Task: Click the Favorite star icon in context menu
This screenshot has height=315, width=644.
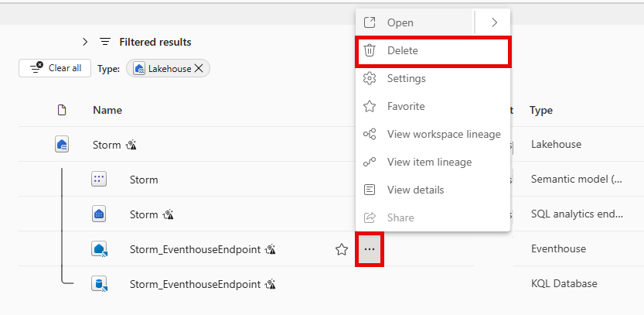Action: [x=370, y=107]
